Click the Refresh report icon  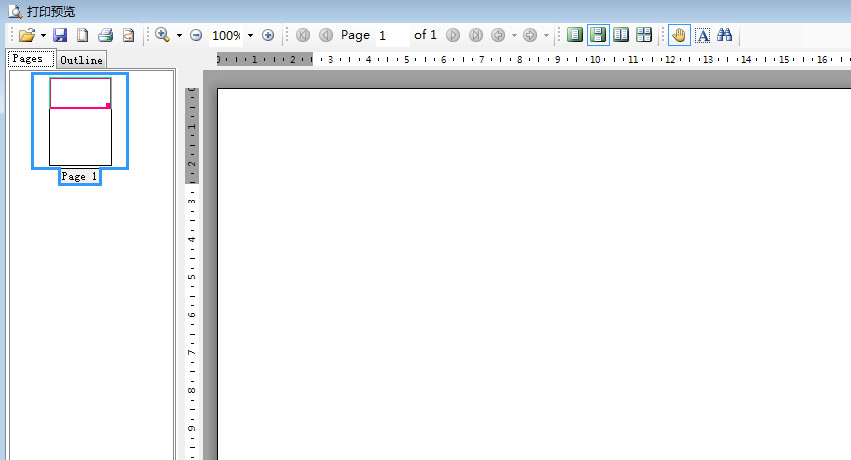pyautogui.click(x=128, y=35)
